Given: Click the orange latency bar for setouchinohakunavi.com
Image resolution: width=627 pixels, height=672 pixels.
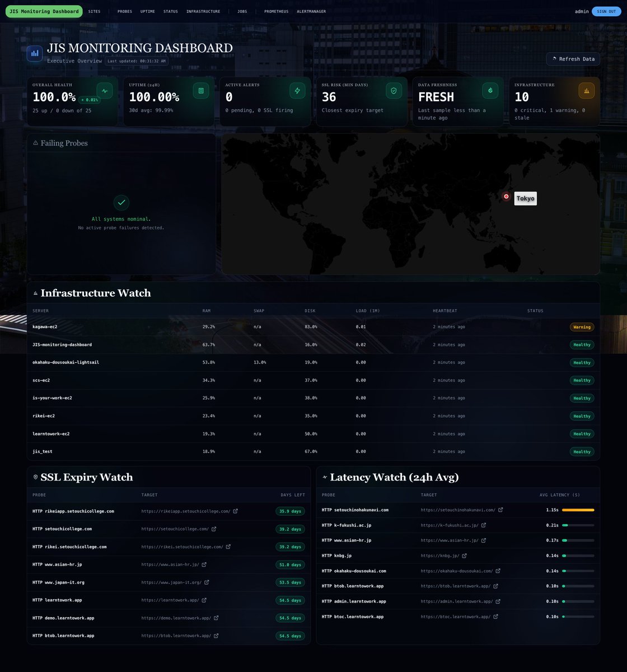Looking at the screenshot, I should click(578, 510).
